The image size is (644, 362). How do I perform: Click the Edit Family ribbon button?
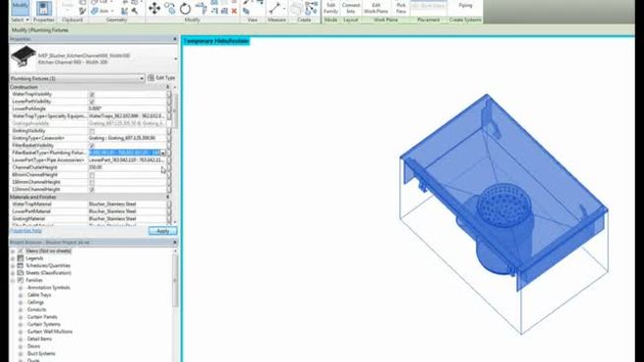[330, 8]
